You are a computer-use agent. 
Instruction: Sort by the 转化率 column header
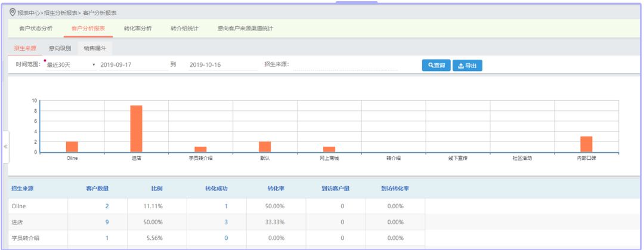pos(274,189)
